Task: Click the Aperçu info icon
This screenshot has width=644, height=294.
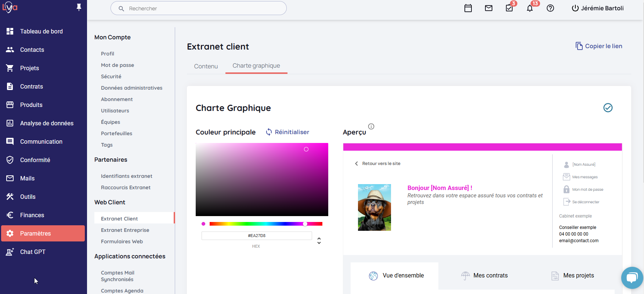Action: (x=371, y=126)
